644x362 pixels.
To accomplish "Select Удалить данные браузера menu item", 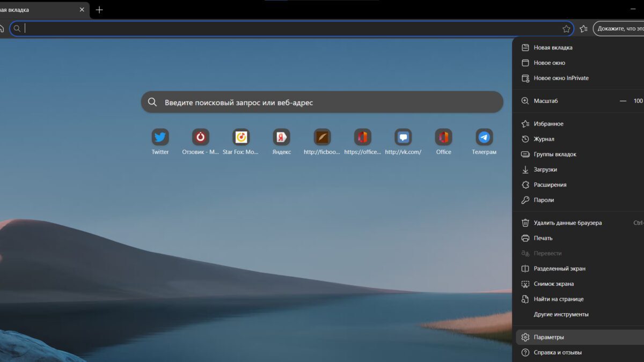I will (x=579, y=223).
